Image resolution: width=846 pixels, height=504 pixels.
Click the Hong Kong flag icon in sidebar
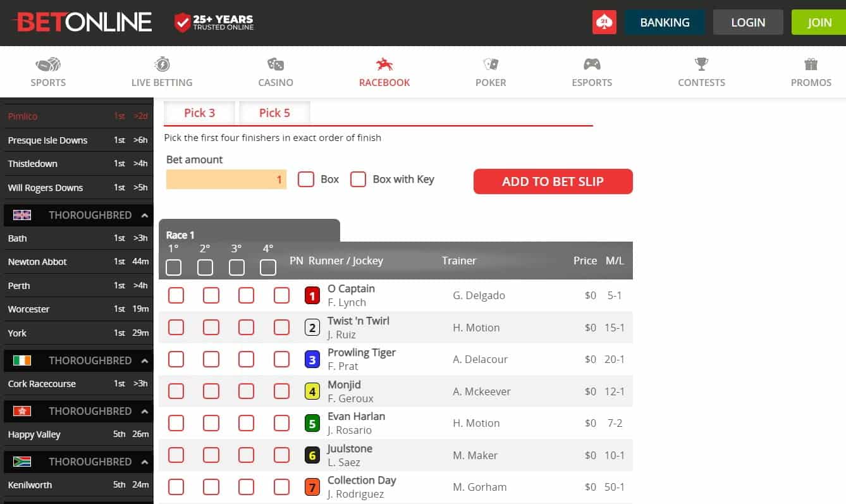pyautogui.click(x=22, y=411)
